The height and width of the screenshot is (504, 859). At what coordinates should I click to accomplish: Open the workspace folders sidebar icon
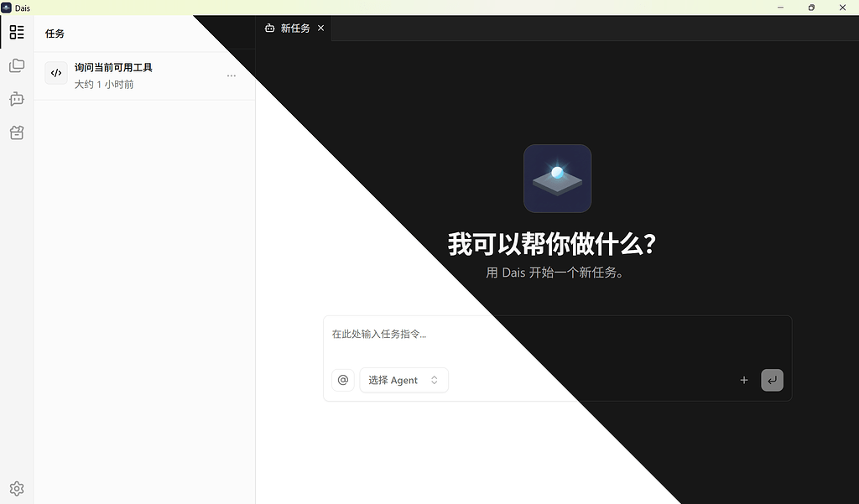(x=17, y=65)
